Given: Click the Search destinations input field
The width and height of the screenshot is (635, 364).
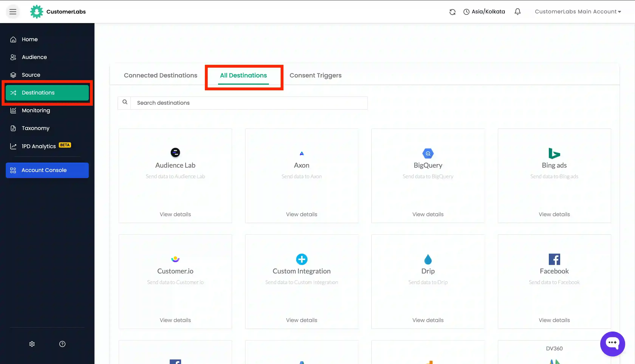Looking at the screenshot, I should tap(249, 103).
